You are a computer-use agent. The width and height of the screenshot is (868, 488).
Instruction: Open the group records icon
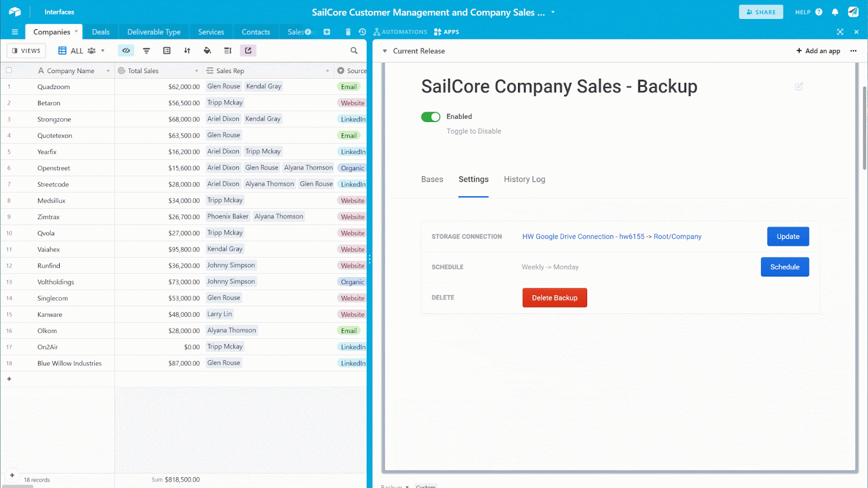167,50
